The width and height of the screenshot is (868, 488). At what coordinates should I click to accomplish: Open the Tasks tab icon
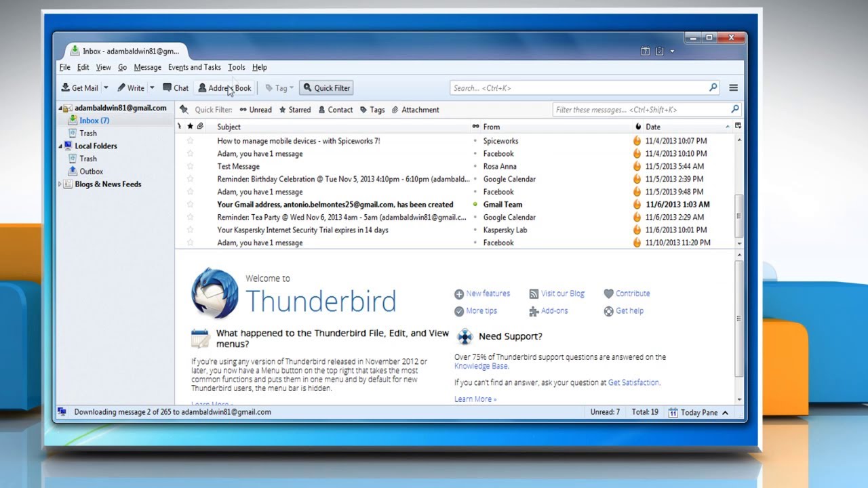coord(659,51)
